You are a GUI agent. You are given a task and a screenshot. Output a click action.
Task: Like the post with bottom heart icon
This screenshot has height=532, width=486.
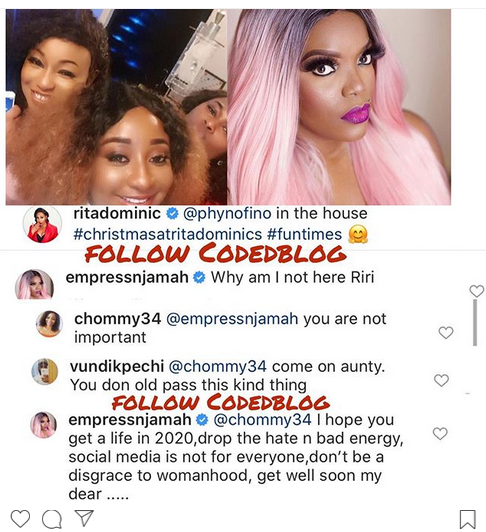20,519
